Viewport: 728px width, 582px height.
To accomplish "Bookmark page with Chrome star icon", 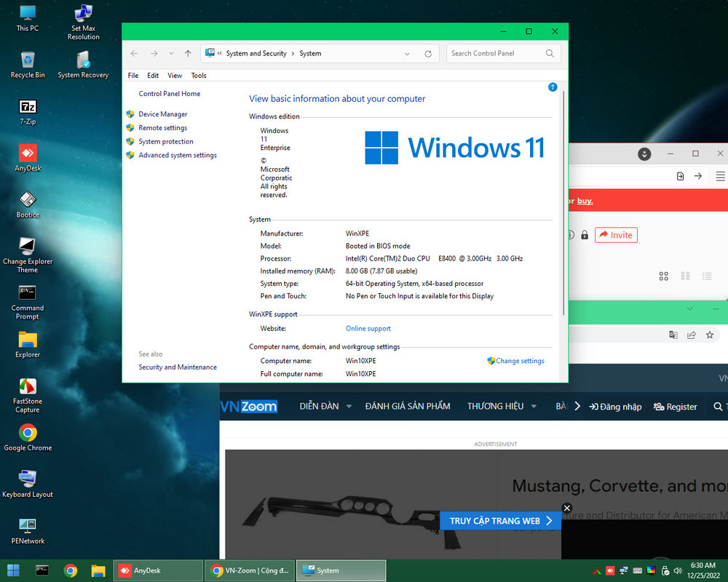I will [709, 335].
